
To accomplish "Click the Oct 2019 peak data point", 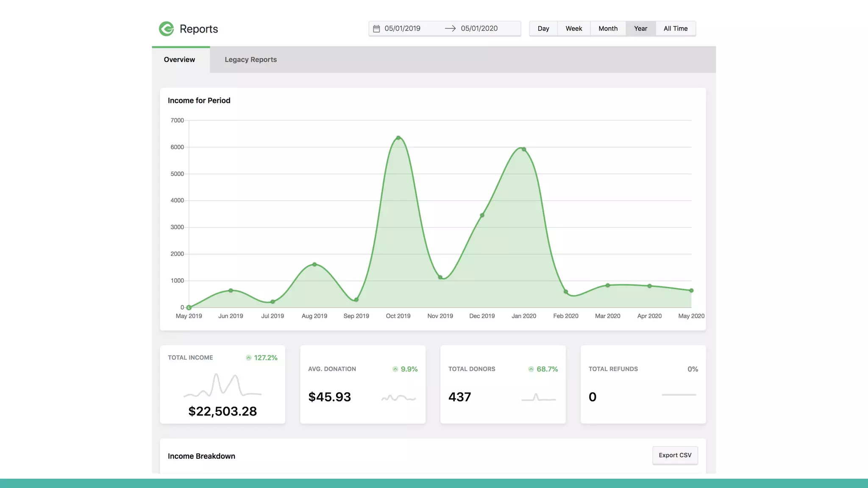I will [398, 138].
